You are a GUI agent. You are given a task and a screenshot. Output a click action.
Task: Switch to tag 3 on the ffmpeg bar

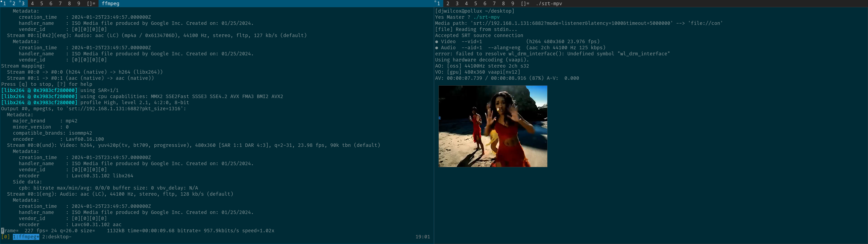coord(23,3)
